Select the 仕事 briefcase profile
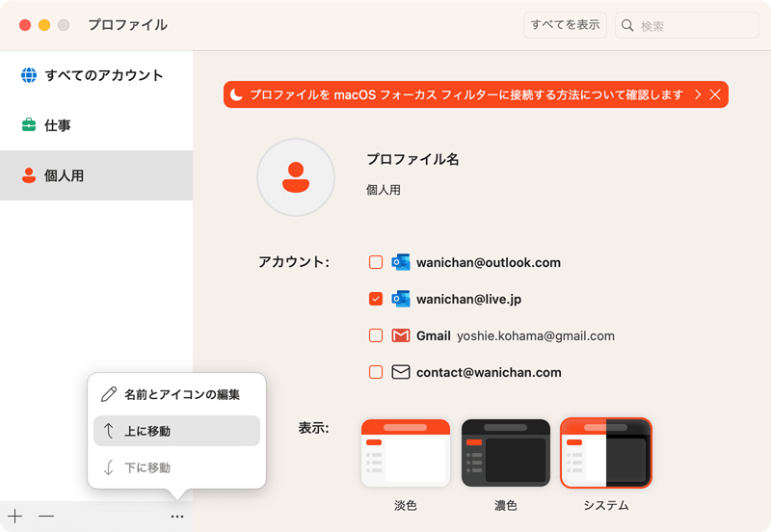The height and width of the screenshot is (532, 771). (96, 125)
